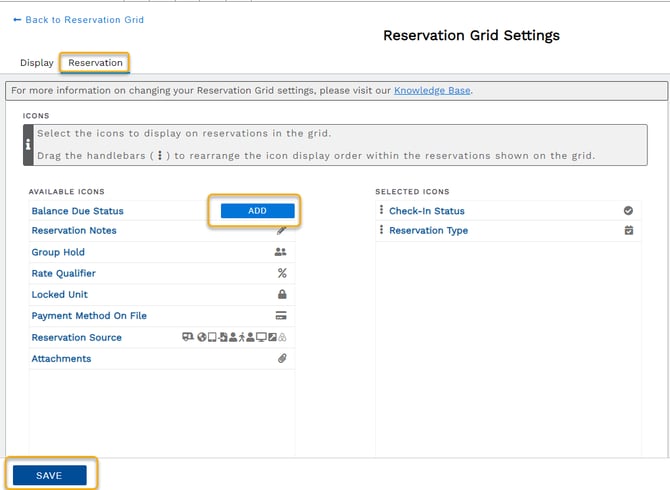This screenshot has height=490, width=670.
Task: Click the Rate Qualifier percent icon
Action: [x=282, y=273]
